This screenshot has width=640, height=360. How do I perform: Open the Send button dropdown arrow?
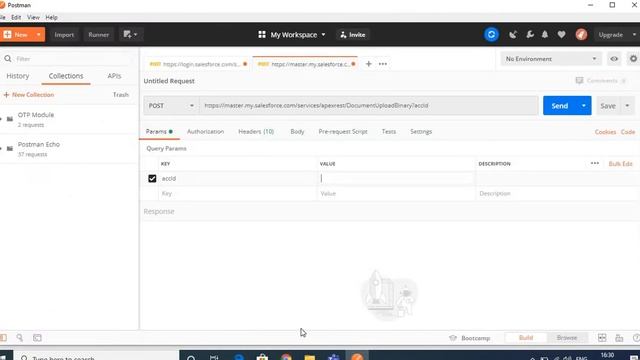(x=584, y=106)
